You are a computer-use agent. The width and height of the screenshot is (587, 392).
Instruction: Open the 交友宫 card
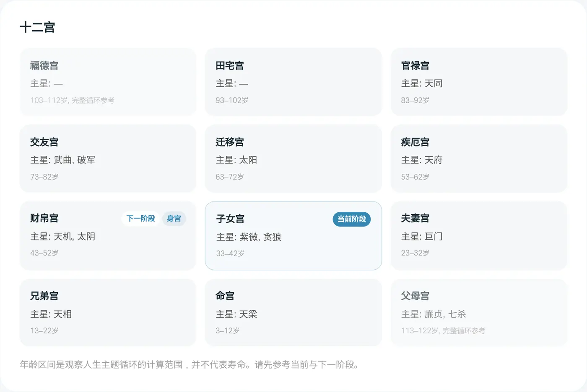coord(108,158)
